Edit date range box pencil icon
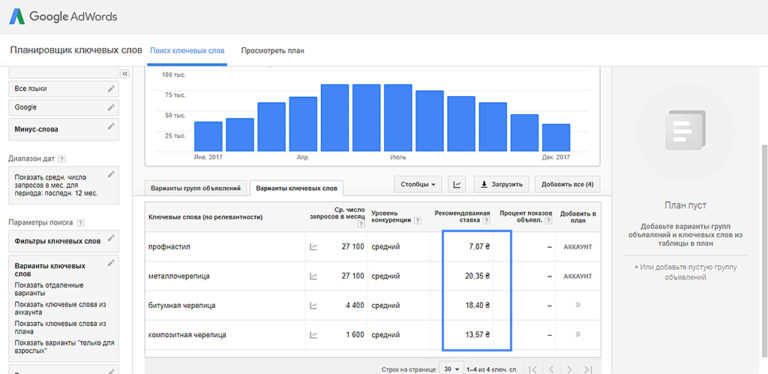The height and width of the screenshot is (374, 768). tap(112, 174)
